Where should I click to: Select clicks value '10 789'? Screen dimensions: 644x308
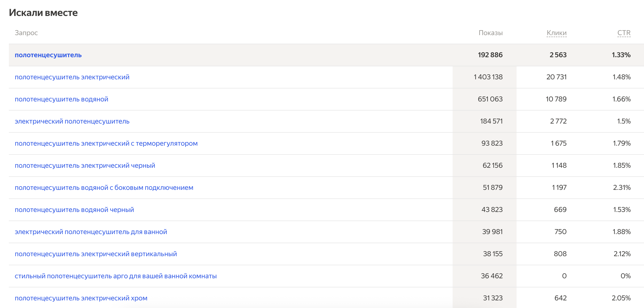point(556,99)
